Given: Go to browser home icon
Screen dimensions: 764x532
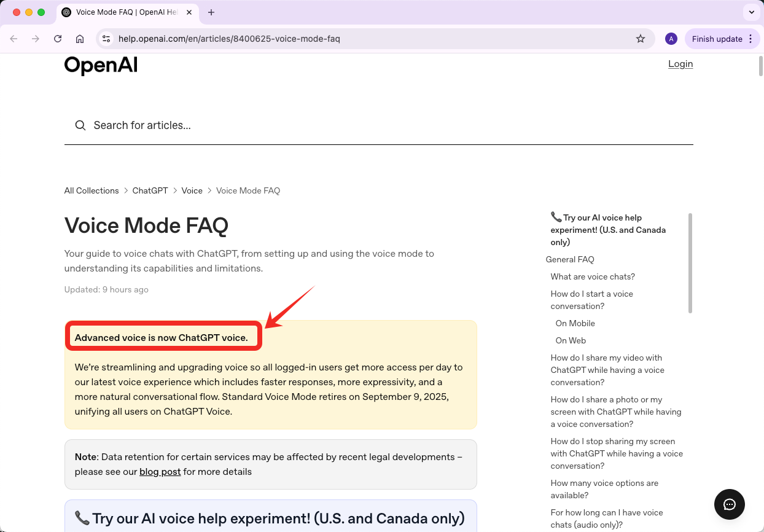Looking at the screenshot, I should click(x=80, y=39).
